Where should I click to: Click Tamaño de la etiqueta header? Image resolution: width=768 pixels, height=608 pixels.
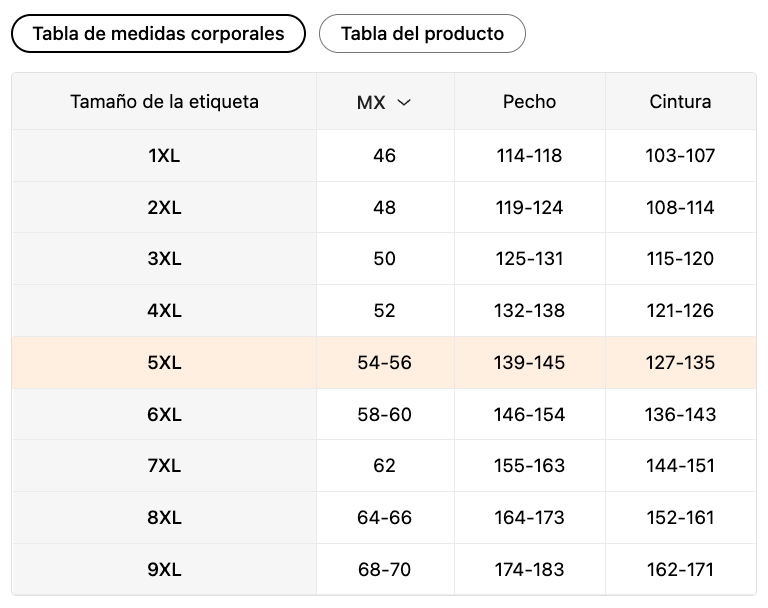(165, 101)
